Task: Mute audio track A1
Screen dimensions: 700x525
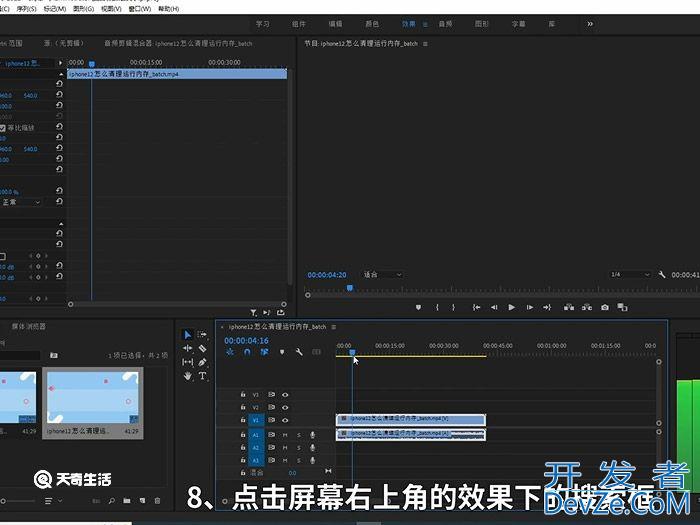Action: click(x=285, y=435)
